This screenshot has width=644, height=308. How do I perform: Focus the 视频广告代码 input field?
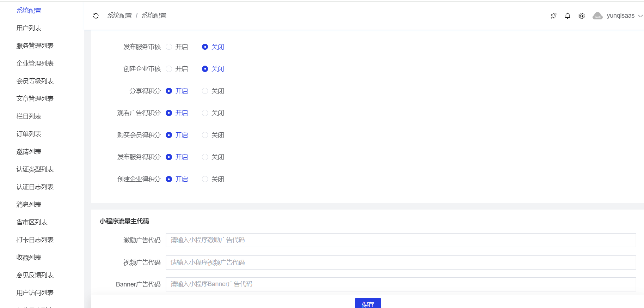pos(401,262)
